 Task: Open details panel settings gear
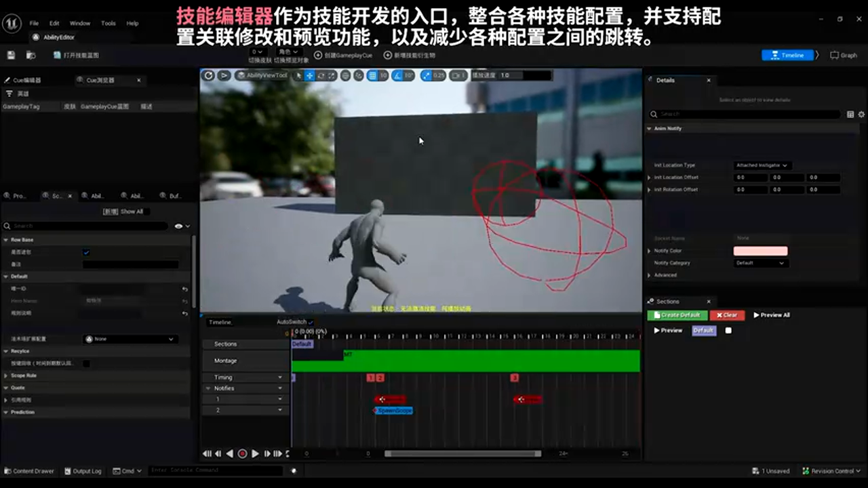(x=862, y=115)
